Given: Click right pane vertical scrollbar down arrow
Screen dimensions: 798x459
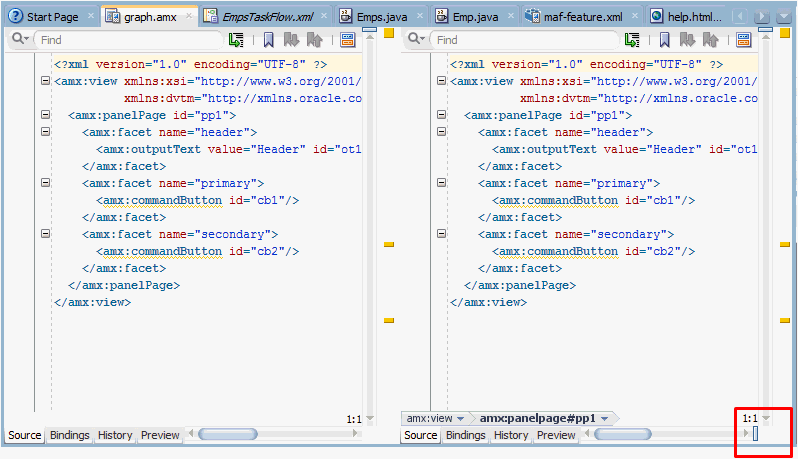Looking at the screenshot, I should tap(766, 418).
